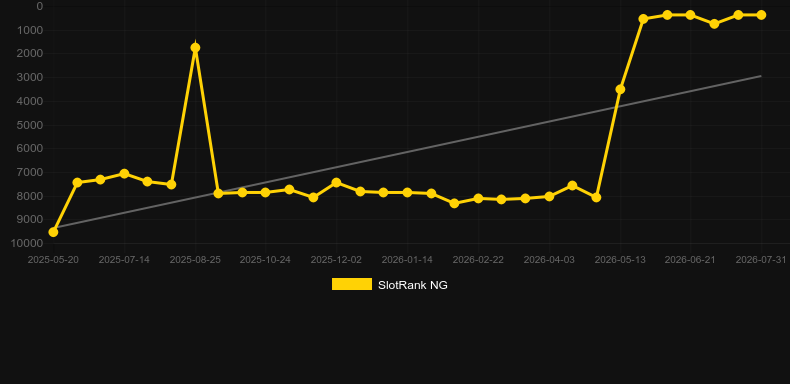Select the data point above 2025-12-02
Image resolution: width=790 pixels, height=384 pixels.
337,182
